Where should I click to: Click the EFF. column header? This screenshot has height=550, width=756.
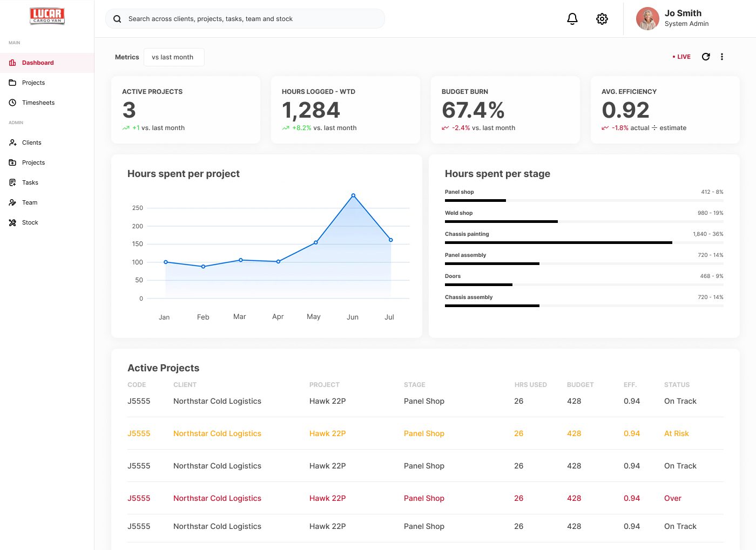(x=630, y=385)
